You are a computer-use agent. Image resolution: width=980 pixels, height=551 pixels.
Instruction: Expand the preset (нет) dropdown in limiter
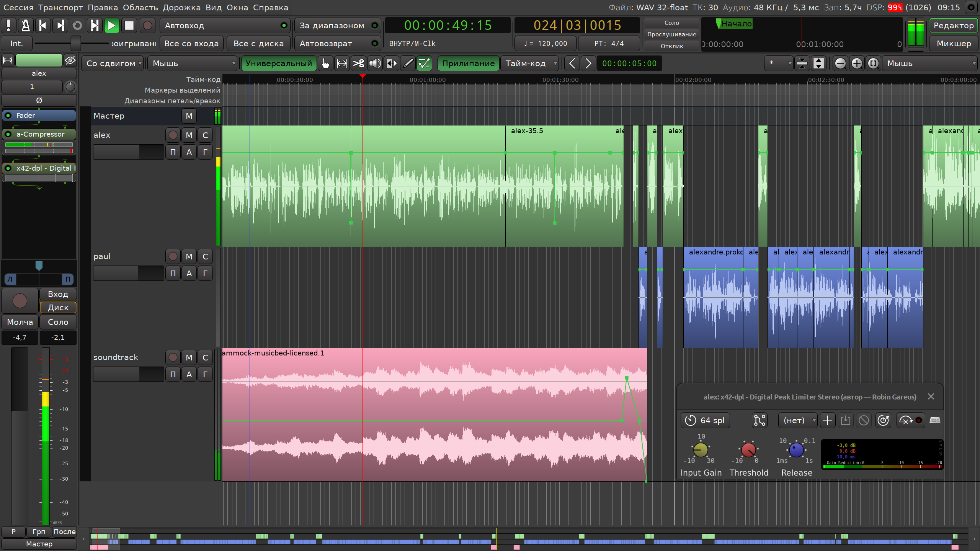(798, 421)
